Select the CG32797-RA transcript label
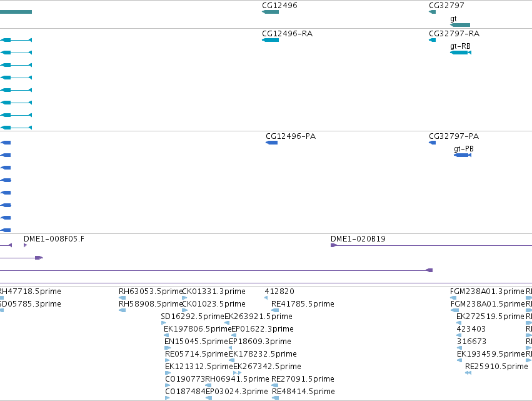This screenshot has height=401, width=532. pos(454,34)
